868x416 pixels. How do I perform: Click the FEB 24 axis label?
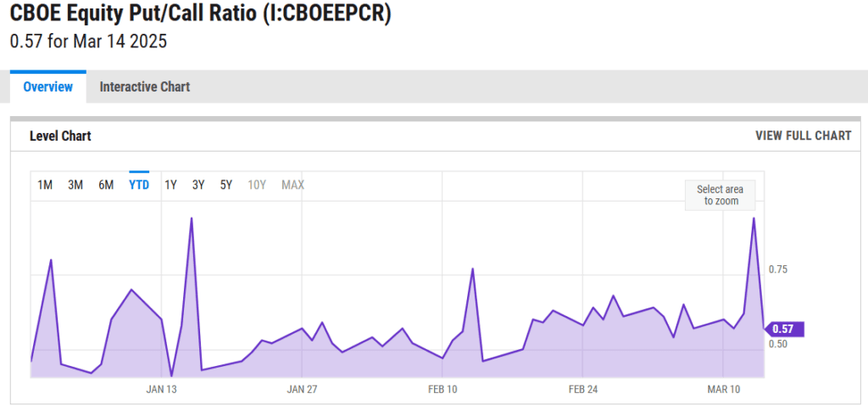[583, 390]
